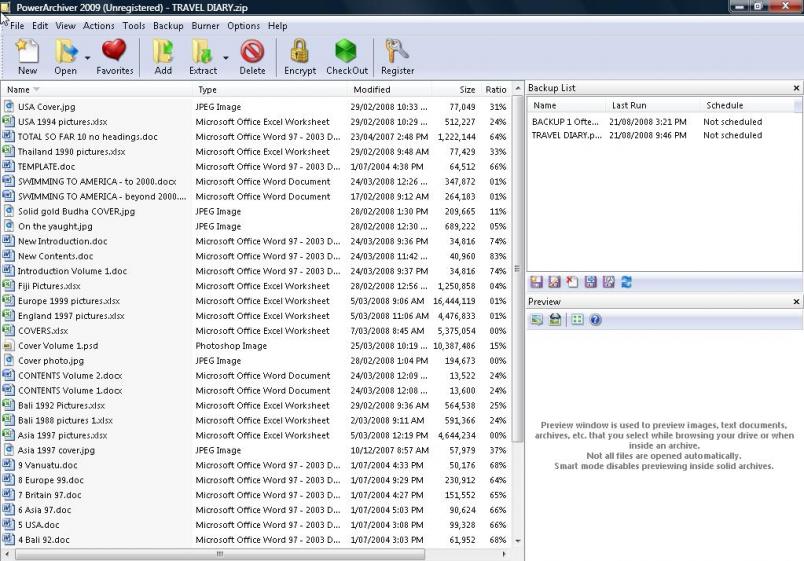This screenshot has width=804, height=561.
Task: Open the Tools menu
Action: 134,26
